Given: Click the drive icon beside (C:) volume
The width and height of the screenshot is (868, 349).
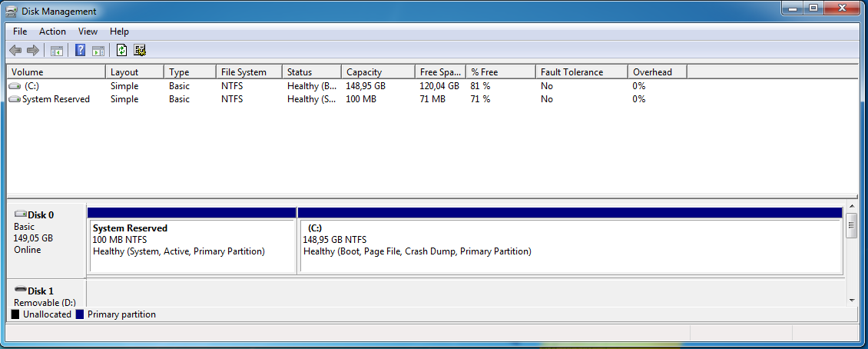Looking at the screenshot, I should [16, 86].
